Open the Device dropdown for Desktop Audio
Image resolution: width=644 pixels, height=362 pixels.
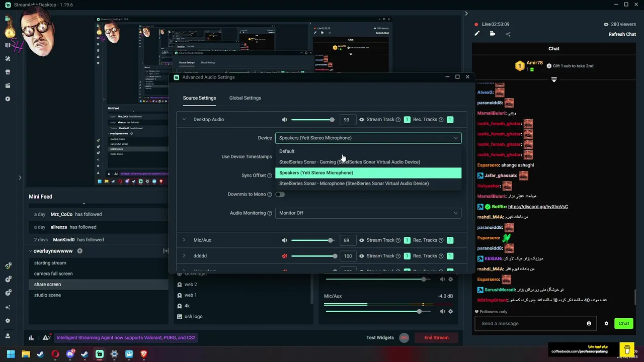(x=368, y=138)
